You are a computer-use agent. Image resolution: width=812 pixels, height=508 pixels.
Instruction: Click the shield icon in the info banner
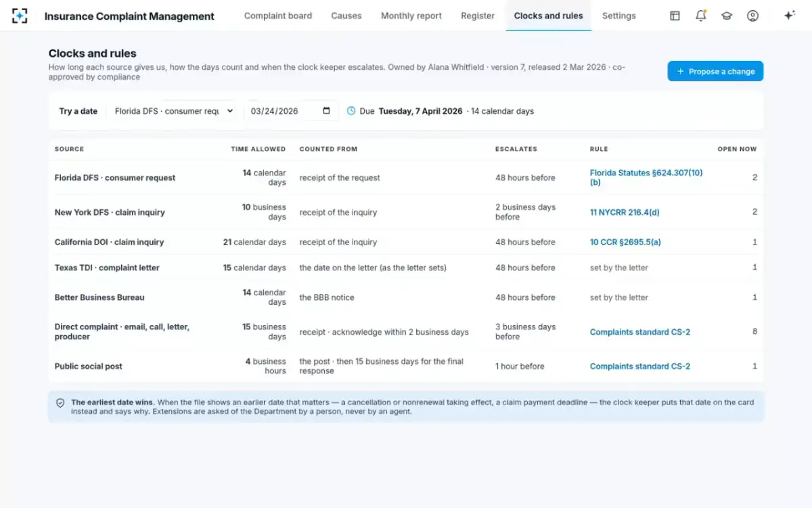click(x=60, y=402)
